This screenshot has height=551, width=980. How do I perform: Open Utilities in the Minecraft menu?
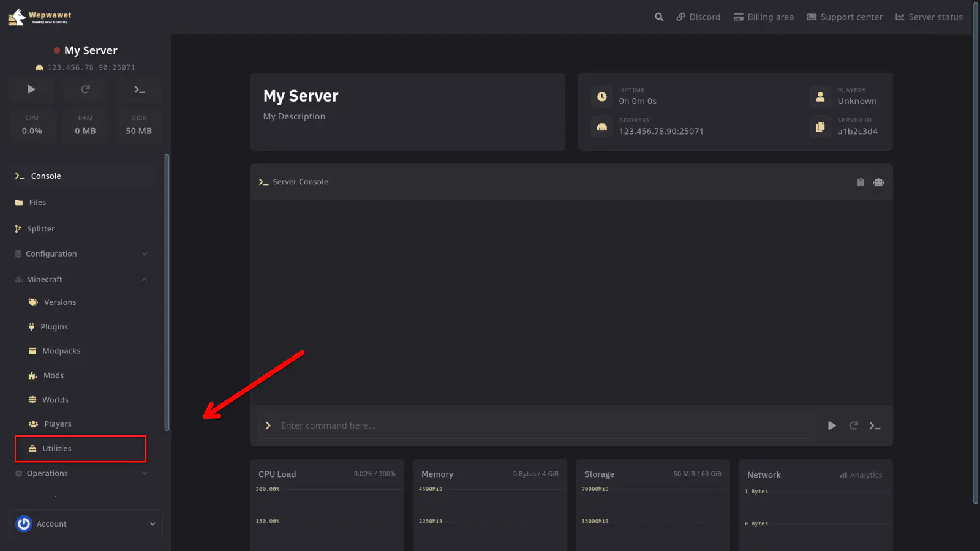(x=57, y=449)
